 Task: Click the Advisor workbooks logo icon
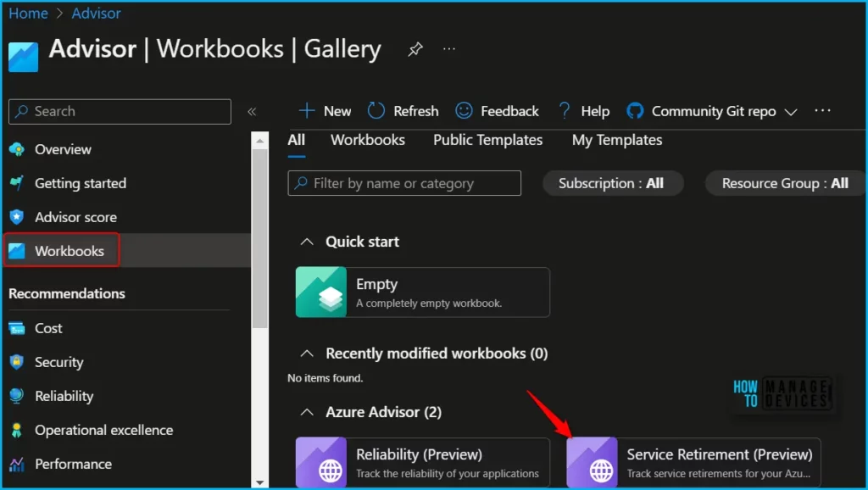tap(23, 57)
